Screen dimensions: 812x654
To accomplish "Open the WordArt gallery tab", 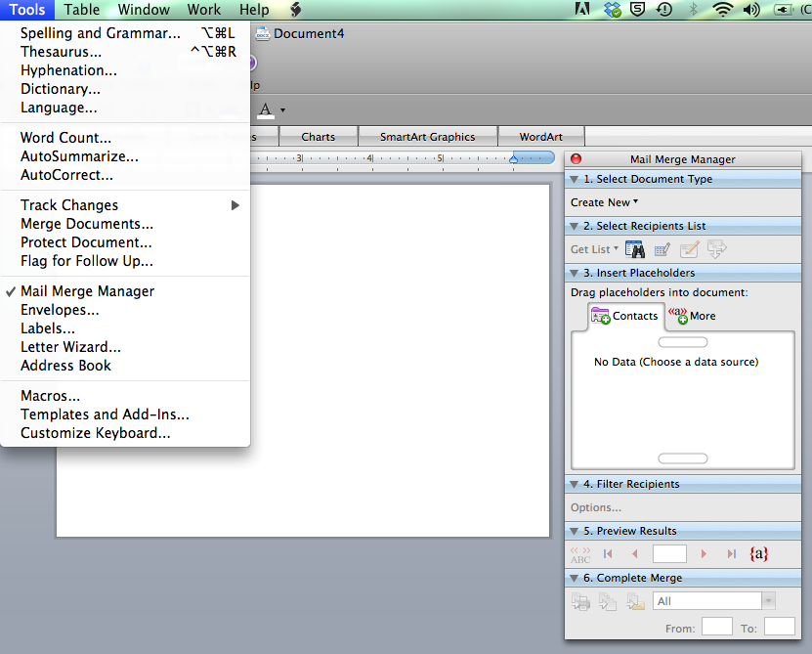I will [540, 137].
